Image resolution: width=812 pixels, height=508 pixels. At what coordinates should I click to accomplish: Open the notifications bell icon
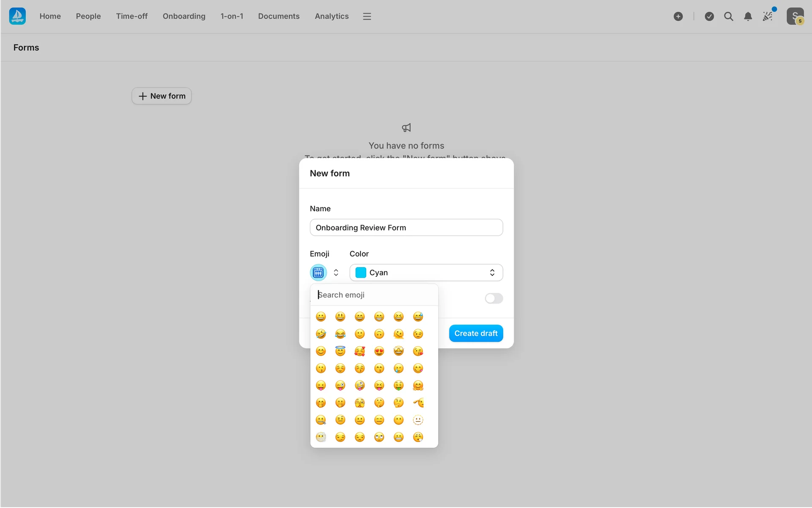pos(748,16)
